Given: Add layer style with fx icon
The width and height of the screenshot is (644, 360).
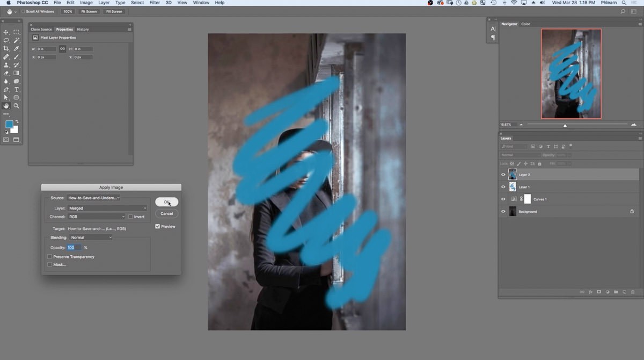Looking at the screenshot, I should click(590, 292).
